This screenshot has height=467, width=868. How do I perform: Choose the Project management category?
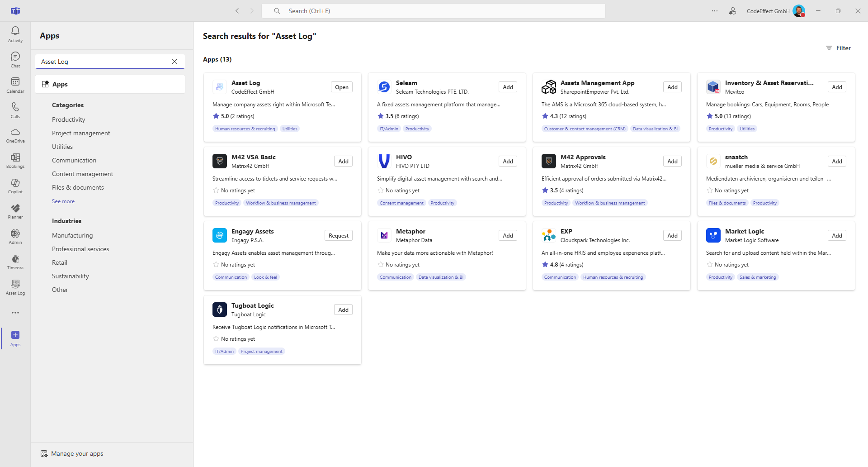coord(81,133)
